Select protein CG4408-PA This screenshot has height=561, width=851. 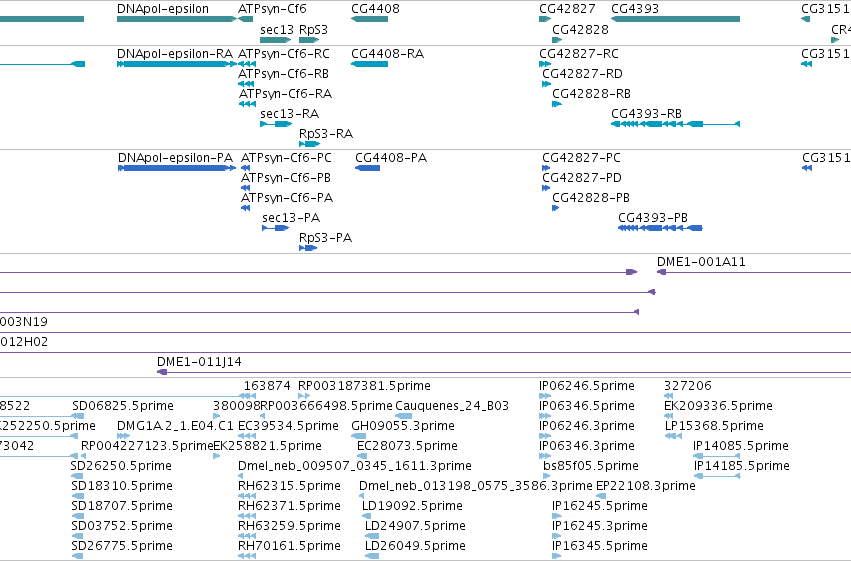(x=367, y=168)
